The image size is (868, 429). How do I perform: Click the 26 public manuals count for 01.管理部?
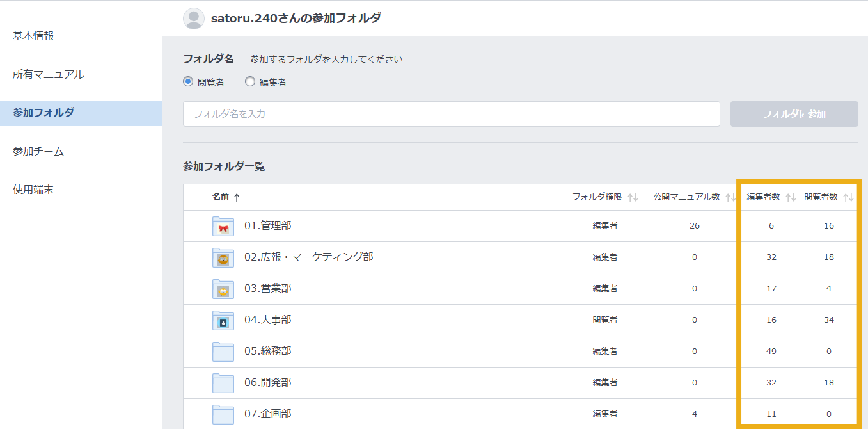695,225
